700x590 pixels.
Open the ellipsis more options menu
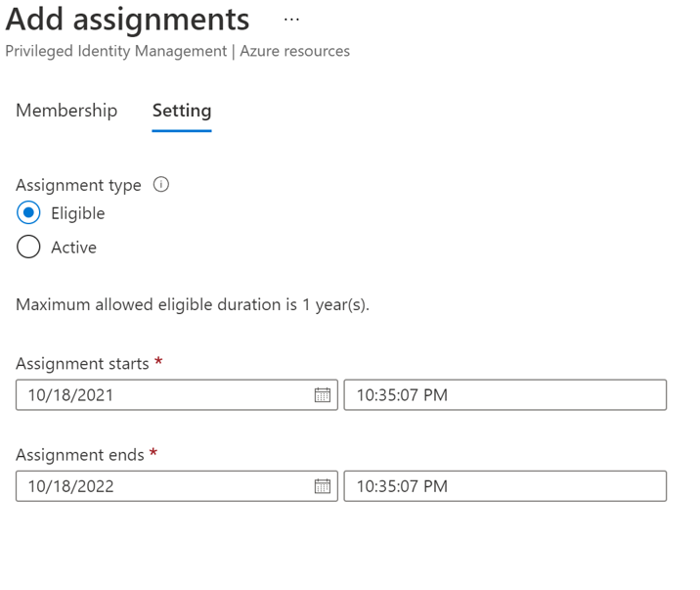291,20
